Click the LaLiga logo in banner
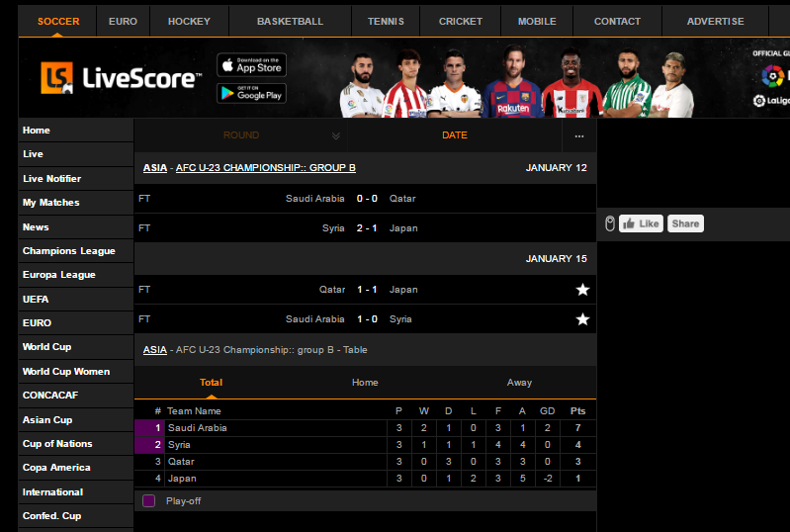Viewport: 790px width, 532px height. 773,100
